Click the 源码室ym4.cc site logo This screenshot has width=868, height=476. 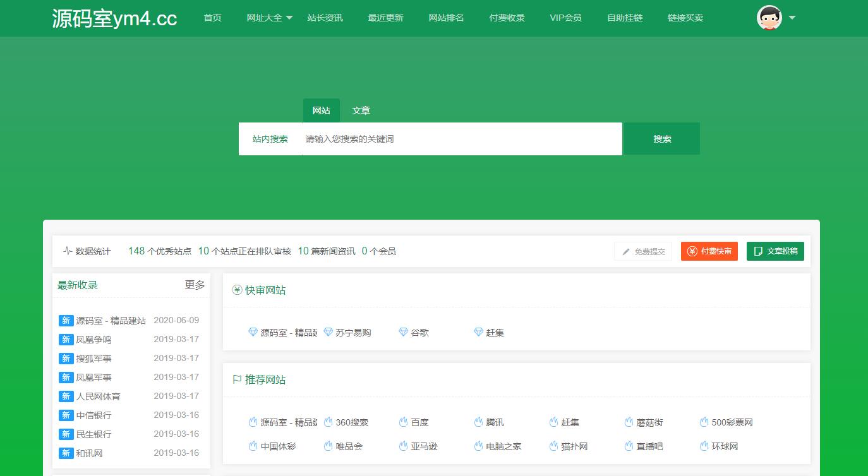click(x=114, y=18)
